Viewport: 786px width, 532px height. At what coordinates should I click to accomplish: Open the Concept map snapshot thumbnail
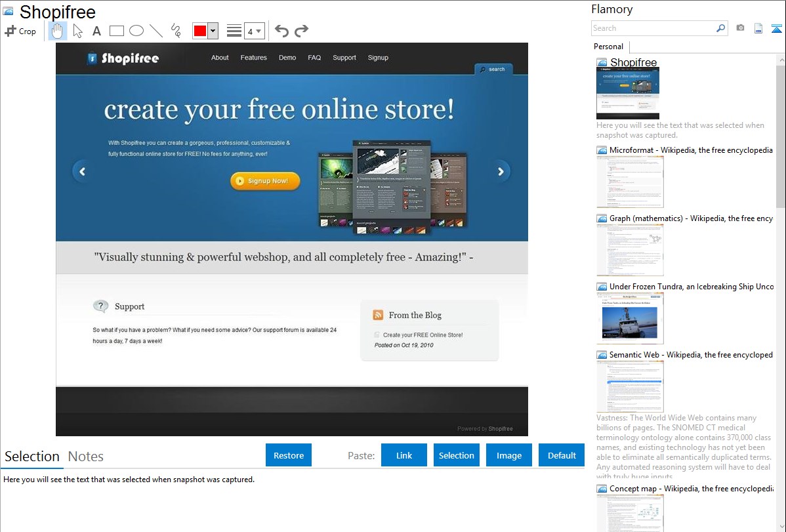coord(630,513)
